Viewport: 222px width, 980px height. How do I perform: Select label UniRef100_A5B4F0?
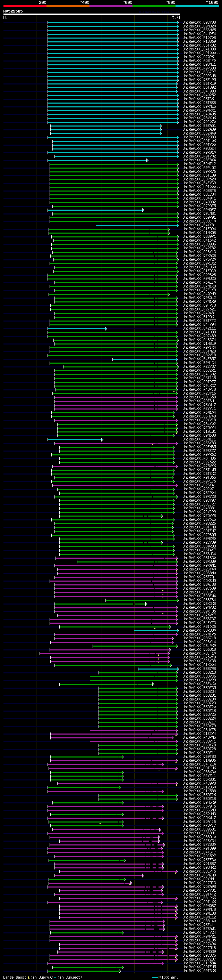click(199, 60)
